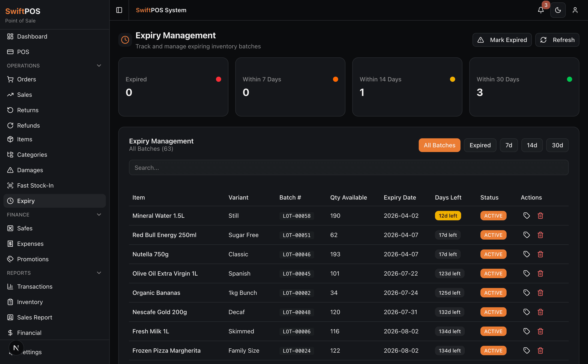Focus the batch Search field

click(349, 168)
